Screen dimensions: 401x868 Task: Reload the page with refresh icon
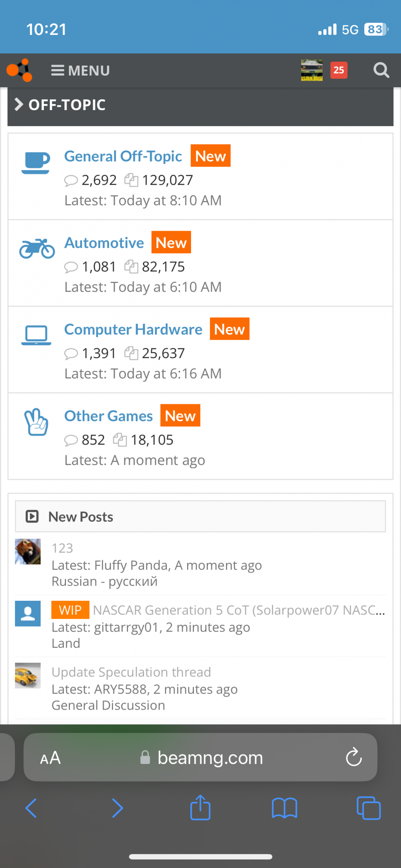pos(354,757)
